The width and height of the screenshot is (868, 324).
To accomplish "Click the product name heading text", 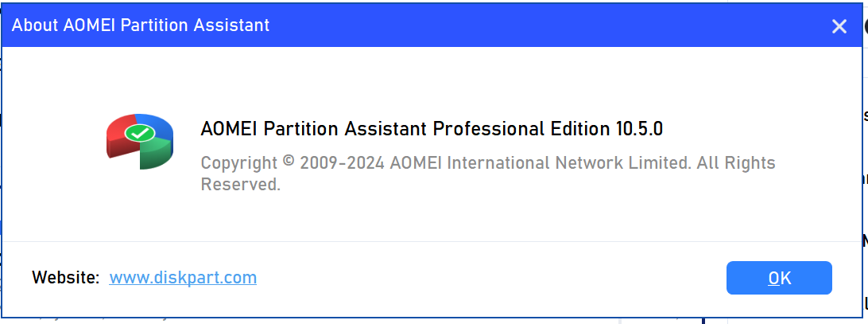I will tap(432, 129).
